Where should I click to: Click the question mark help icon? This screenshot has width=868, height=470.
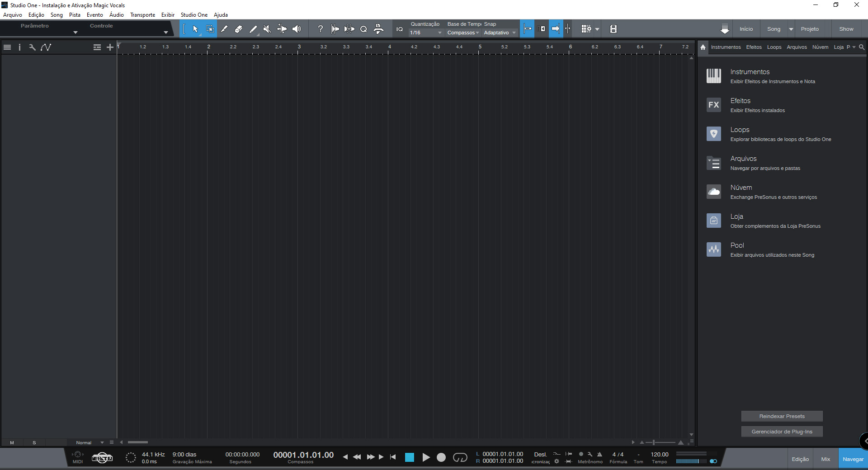pos(321,29)
